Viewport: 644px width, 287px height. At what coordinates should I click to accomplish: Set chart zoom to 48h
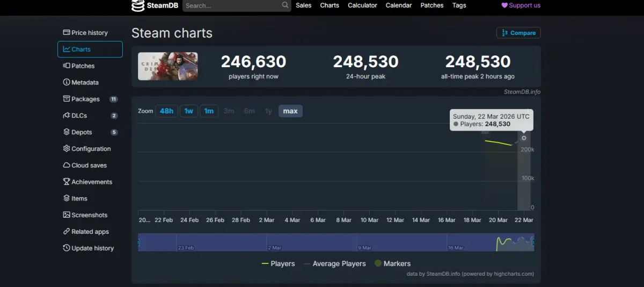[x=166, y=111]
